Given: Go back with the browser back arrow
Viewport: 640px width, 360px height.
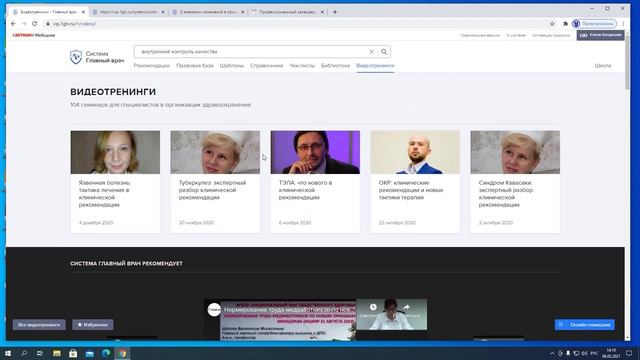Looking at the screenshot, I should (13, 24).
